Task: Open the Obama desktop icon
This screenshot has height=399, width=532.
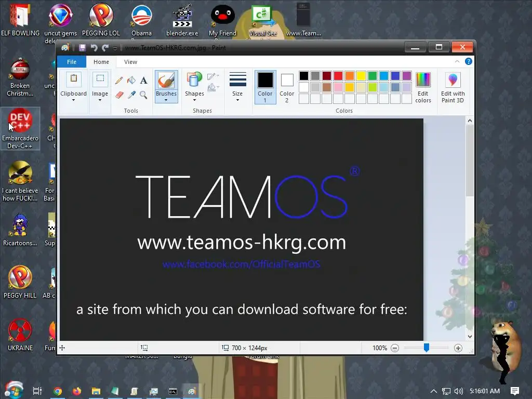Action: pos(141,20)
